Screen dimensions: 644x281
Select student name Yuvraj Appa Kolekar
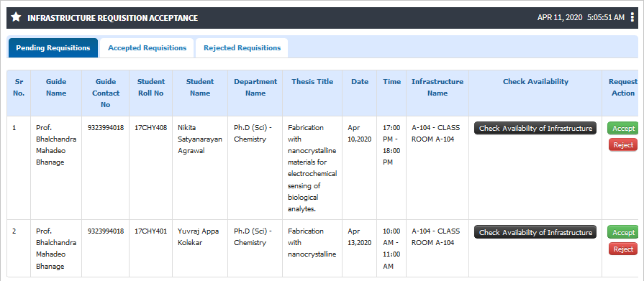coord(198,236)
